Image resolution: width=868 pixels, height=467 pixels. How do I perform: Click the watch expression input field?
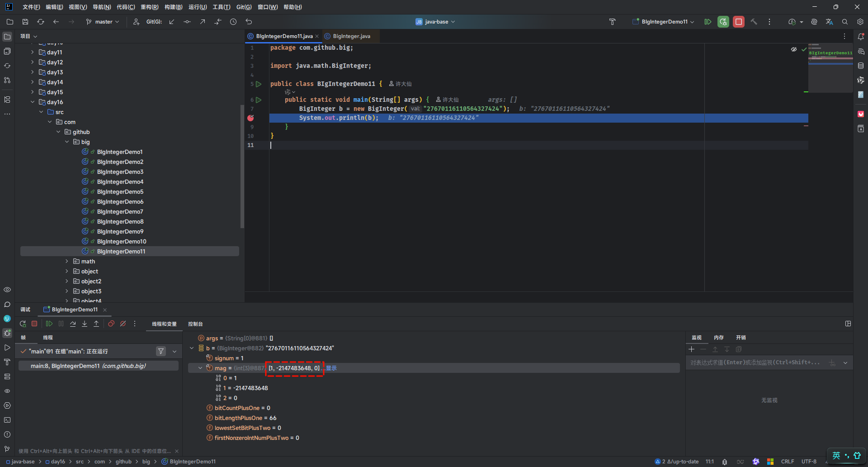[755, 362]
